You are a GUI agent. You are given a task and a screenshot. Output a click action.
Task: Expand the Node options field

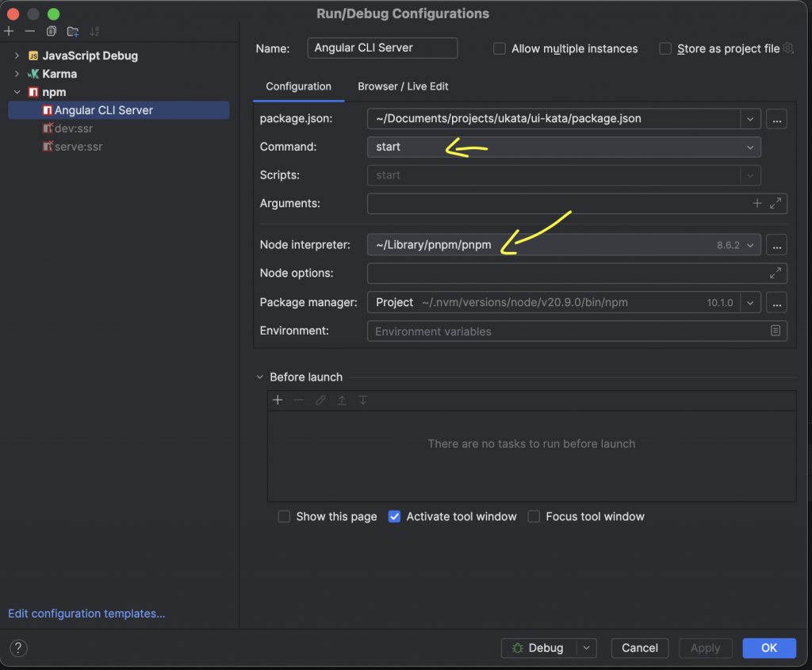click(776, 274)
